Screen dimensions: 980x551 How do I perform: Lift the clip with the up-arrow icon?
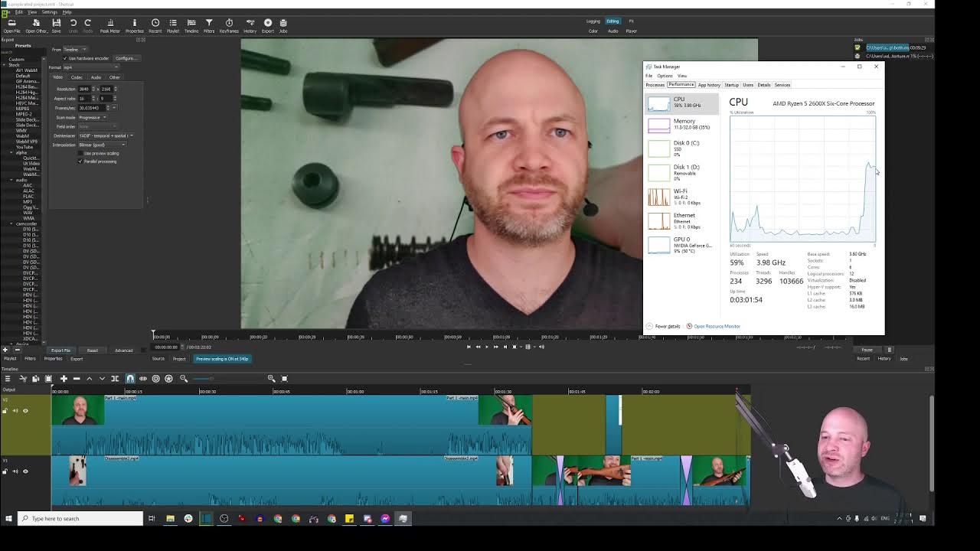pos(89,379)
